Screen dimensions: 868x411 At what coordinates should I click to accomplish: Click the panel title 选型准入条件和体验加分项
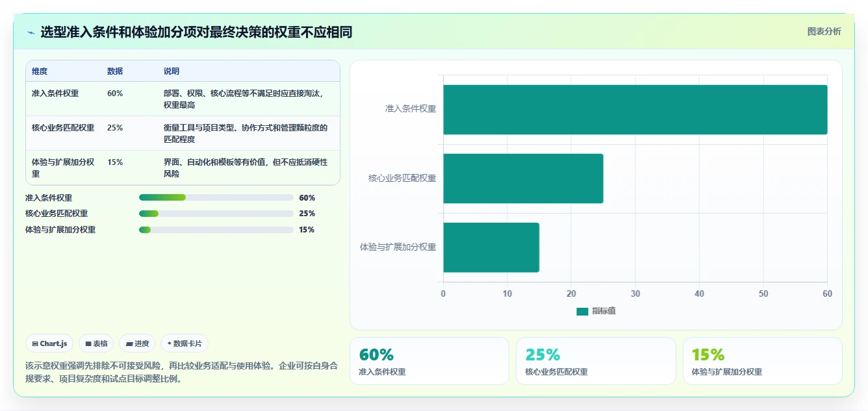[196, 32]
